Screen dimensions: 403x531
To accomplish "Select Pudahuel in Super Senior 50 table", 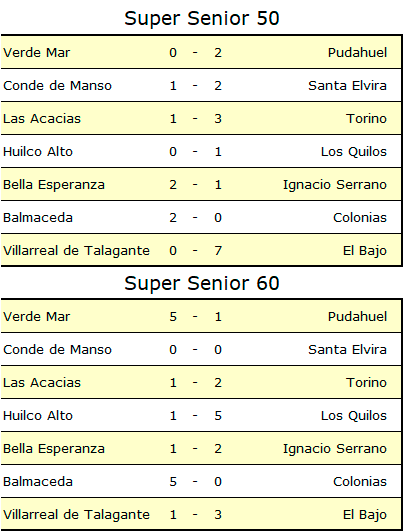I will point(357,53).
